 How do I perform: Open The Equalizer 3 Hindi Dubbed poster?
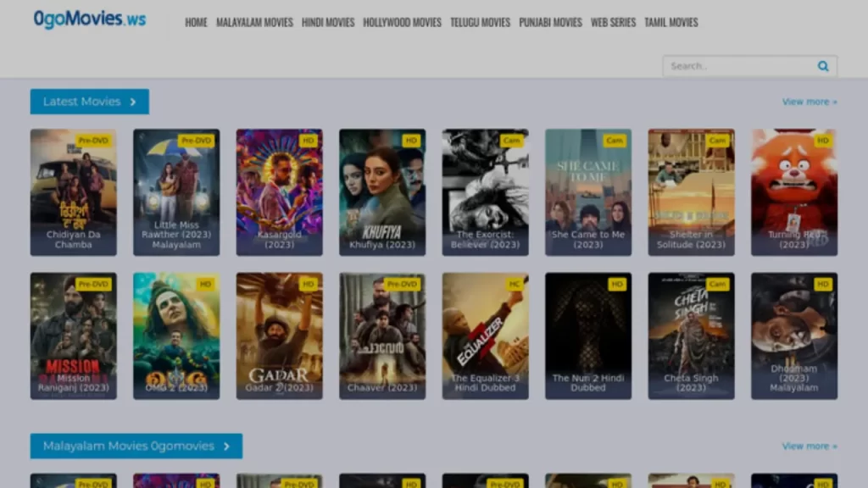(485, 335)
